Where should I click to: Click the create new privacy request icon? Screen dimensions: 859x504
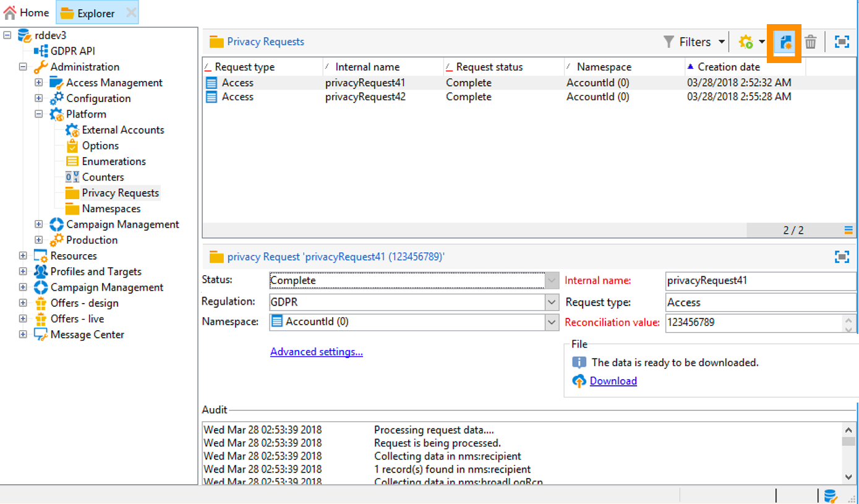[x=785, y=42]
